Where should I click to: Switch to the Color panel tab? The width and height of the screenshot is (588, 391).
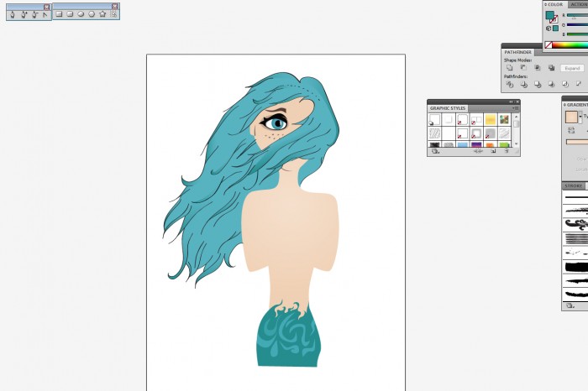(x=555, y=4)
